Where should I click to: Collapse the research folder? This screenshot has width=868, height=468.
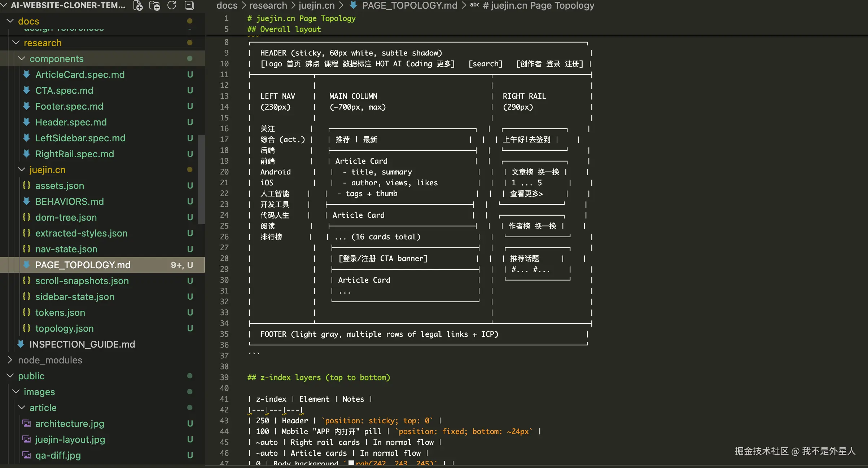click(16, 43)
